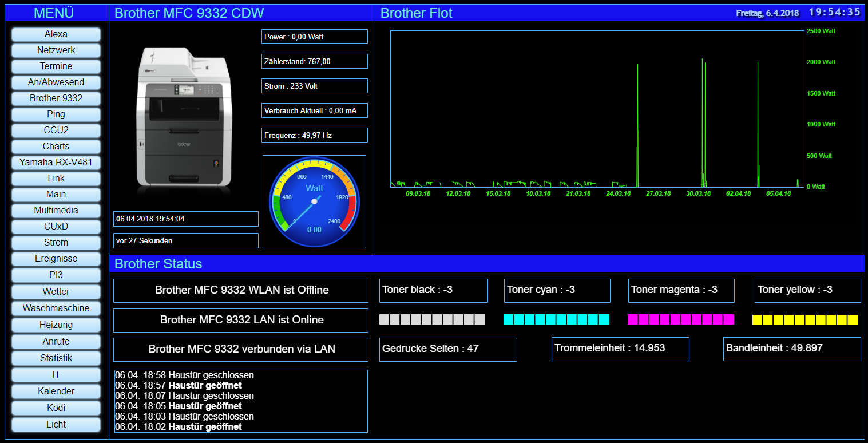Click the WLAN ist Offline status

(241, 291)
